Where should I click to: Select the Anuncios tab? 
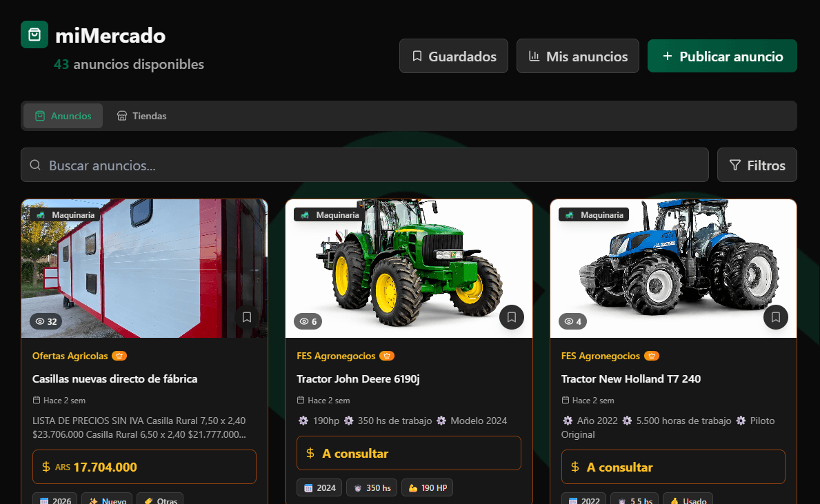[62, 116]
